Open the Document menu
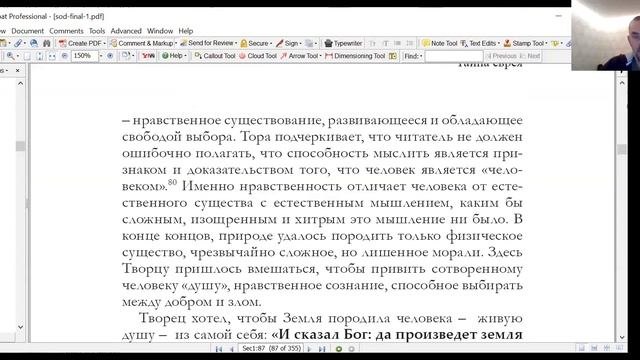 click(x=27, y=31)
